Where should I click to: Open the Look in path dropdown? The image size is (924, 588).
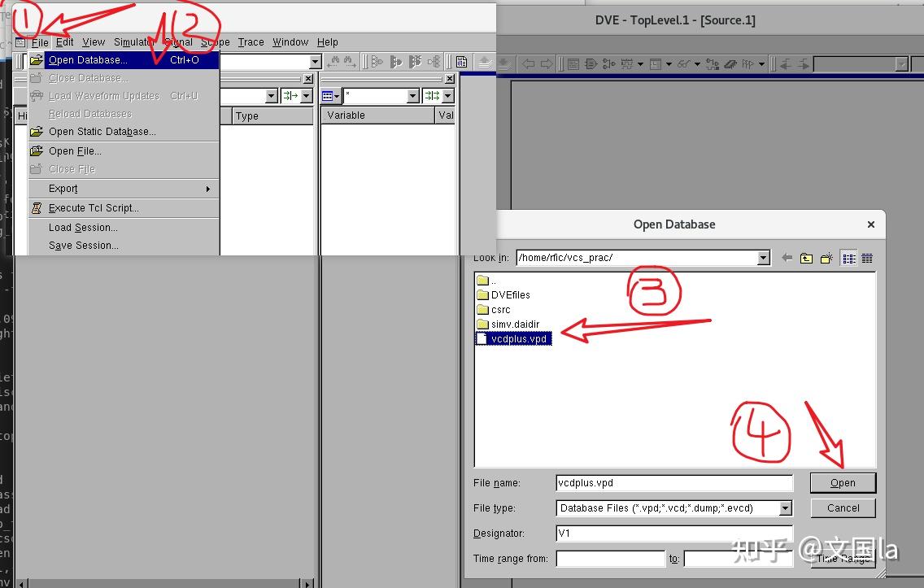click(x=764, y=258)
